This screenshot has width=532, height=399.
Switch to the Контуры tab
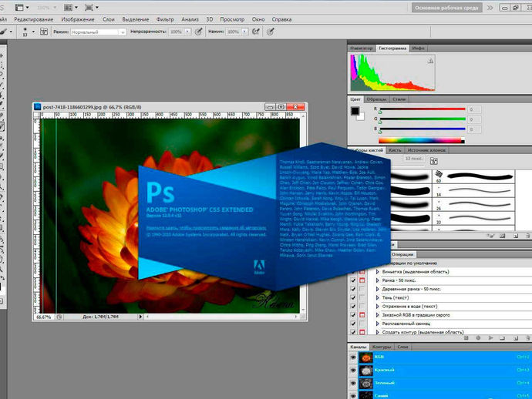point(382,347)
